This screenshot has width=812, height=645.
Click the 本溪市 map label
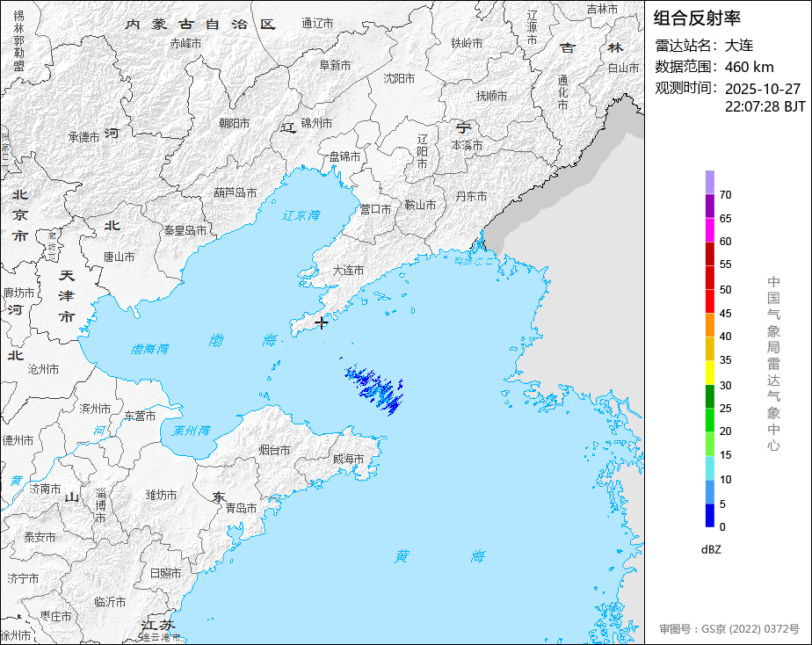(467, 146)
